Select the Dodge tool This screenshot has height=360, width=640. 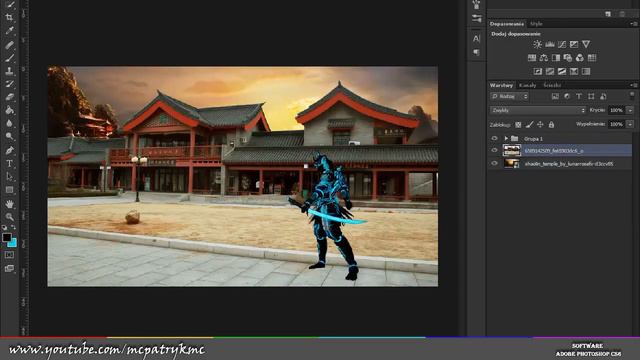9,136
